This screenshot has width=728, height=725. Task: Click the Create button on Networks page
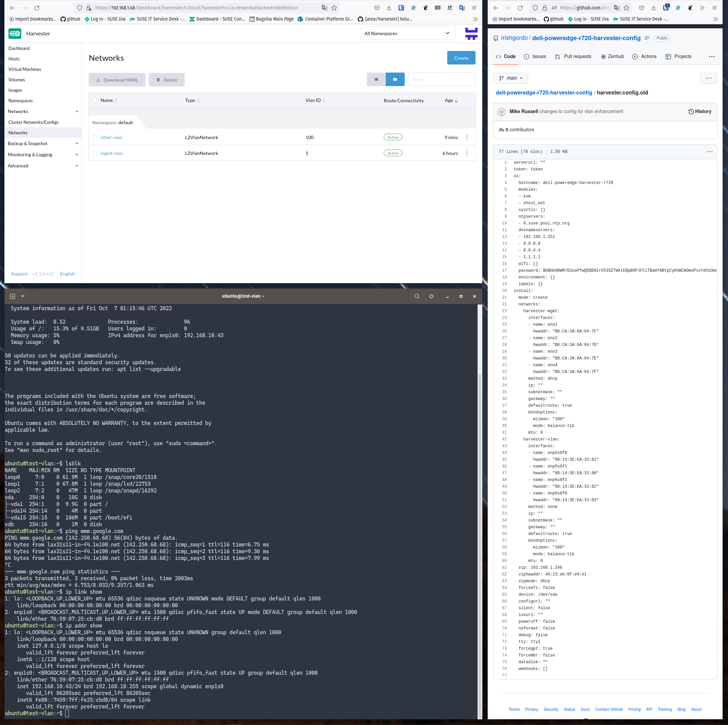[x=461, y=58]
